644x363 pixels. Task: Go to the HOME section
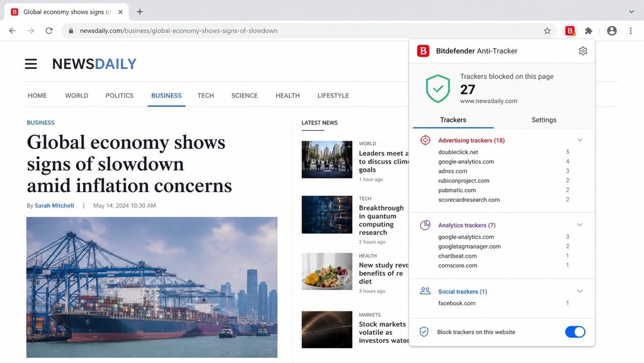tap(37, 95)
